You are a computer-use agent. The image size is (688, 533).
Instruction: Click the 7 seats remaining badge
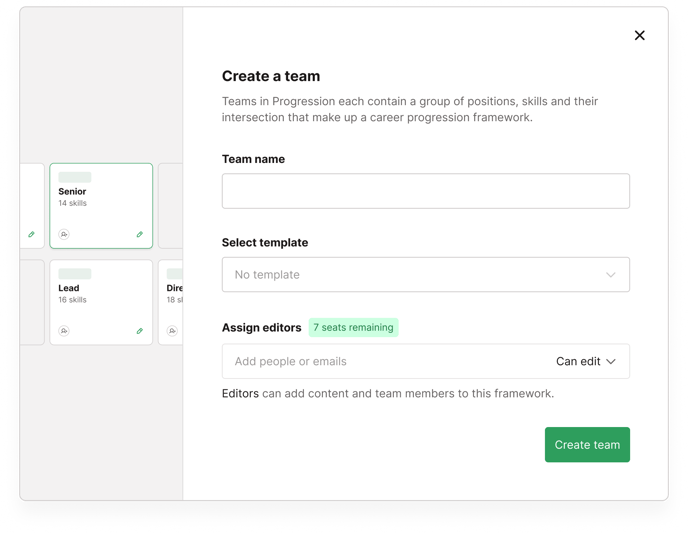[x=353, y=327]
